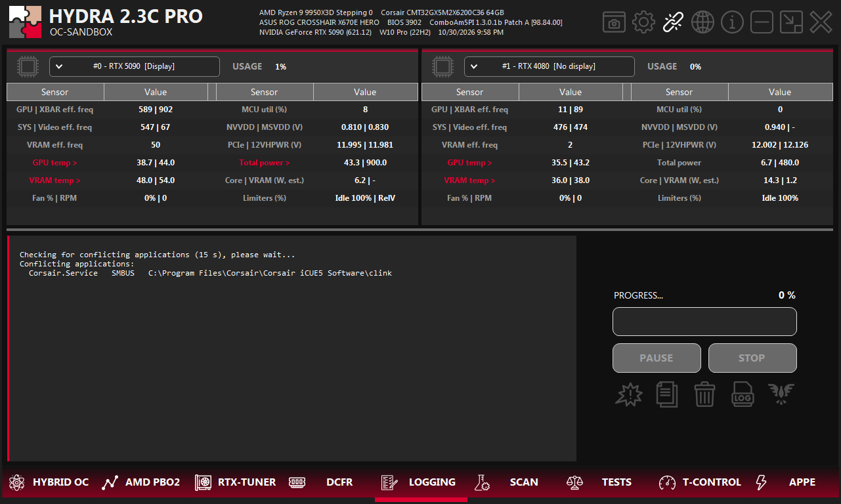Click the lightning bolt icon of APPE
The height and width of the screenshot is (504, 841).
[x=761, y=482]
